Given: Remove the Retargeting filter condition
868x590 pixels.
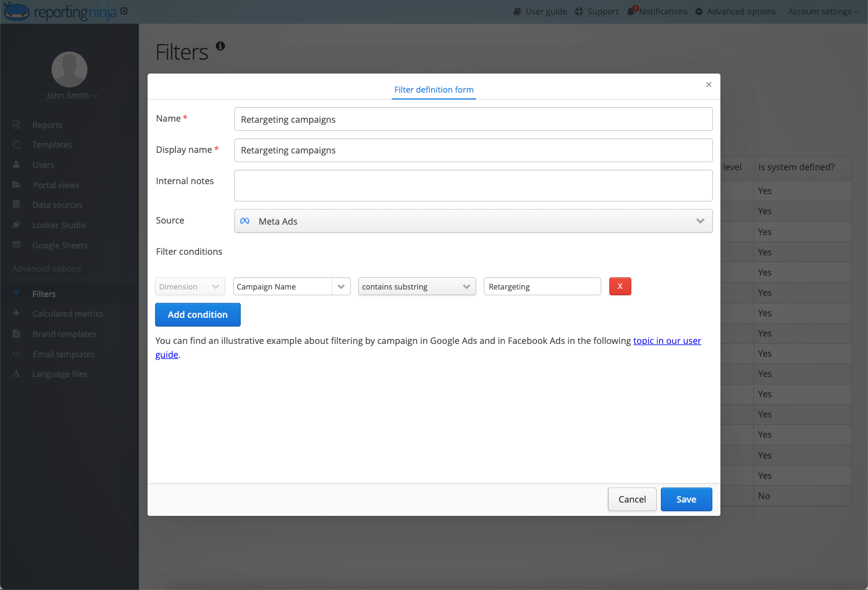Looking at the screenshot, I should tap(620, 286).
